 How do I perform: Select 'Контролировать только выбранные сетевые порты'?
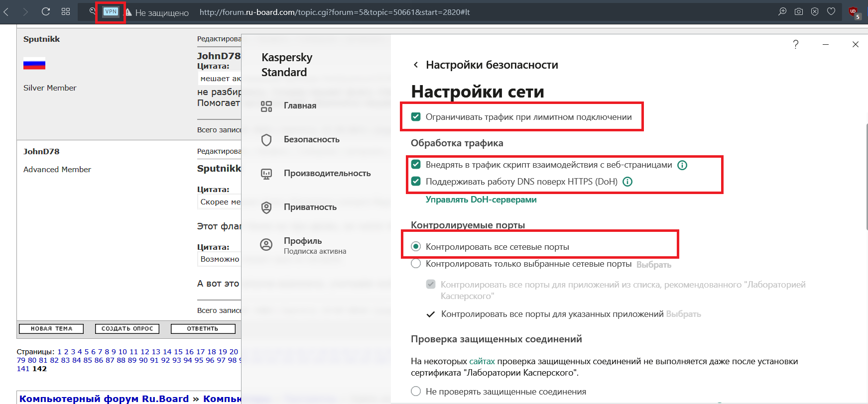tap(416, 264)
